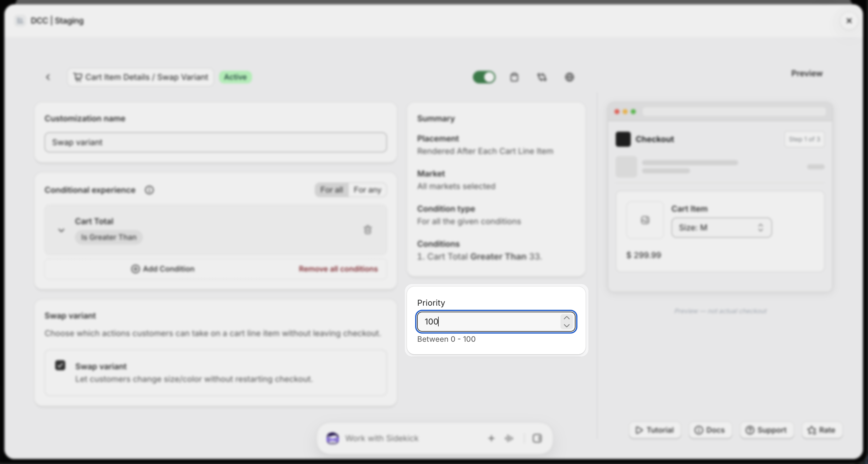Click the cart icon in breadcrumb
Viewport: 868px width, 464px height.
(78, 77)
